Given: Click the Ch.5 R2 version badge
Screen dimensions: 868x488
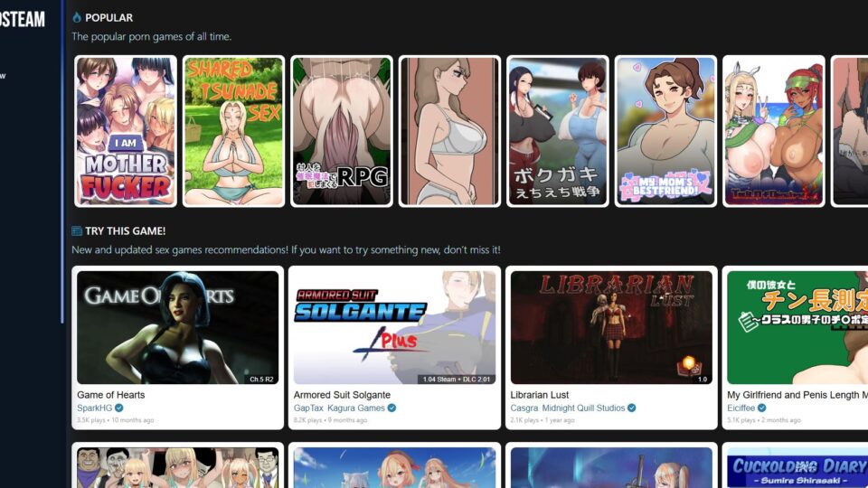Looking at the screenshot, I should point(261,379).
